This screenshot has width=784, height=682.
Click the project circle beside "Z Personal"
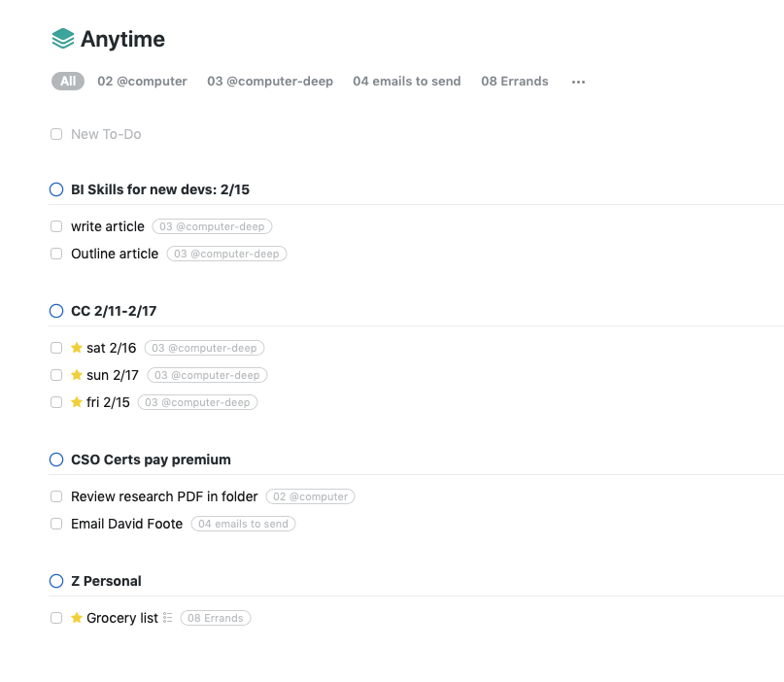[56, 580]
